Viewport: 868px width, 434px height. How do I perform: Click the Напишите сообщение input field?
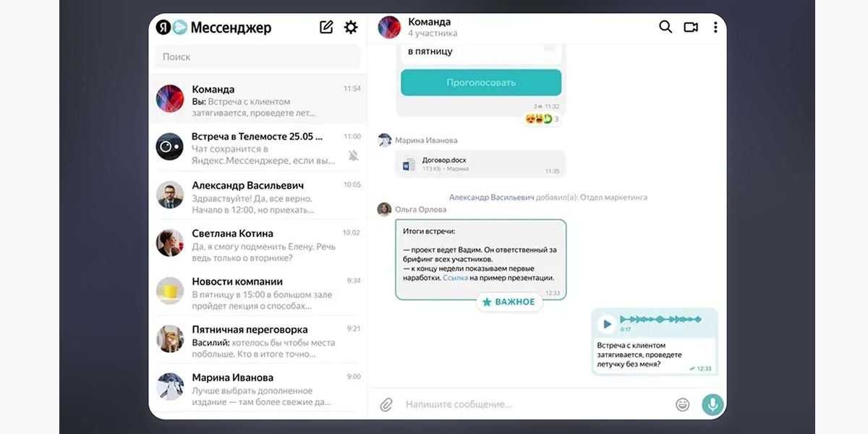click(x=535, y=404)
